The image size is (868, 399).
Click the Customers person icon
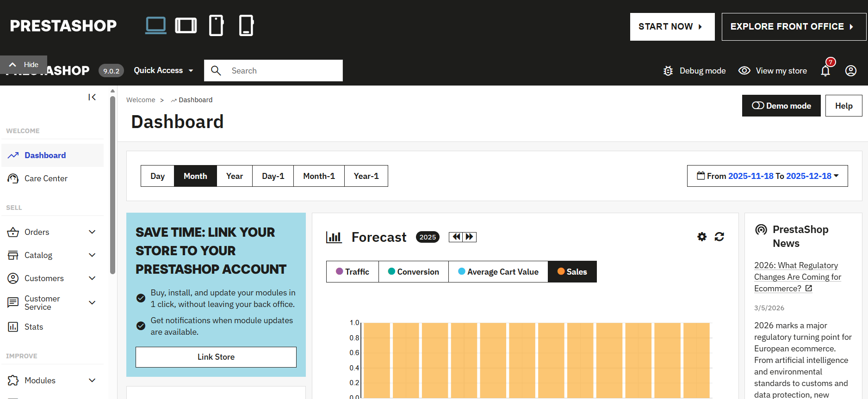[x=13, y=278]
